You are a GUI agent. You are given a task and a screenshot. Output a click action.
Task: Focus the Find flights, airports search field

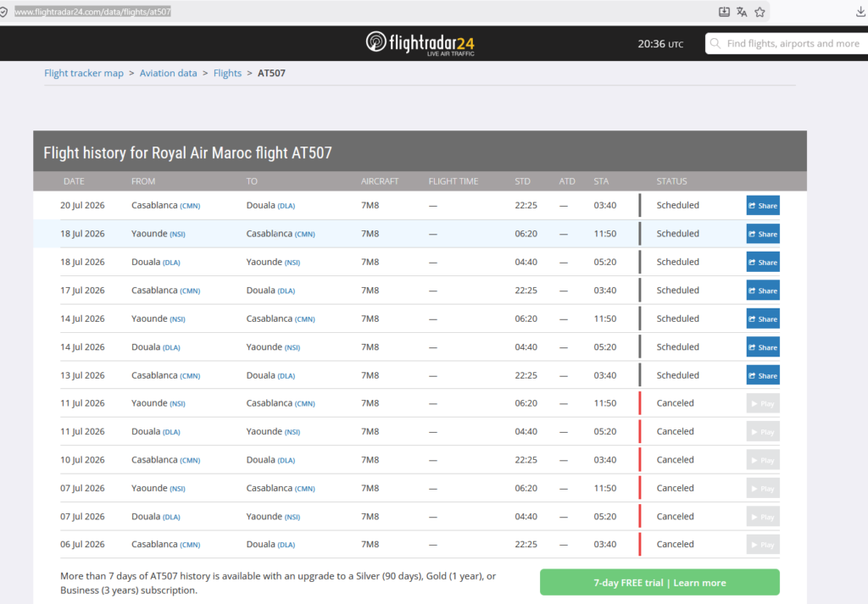pos(786,43)
